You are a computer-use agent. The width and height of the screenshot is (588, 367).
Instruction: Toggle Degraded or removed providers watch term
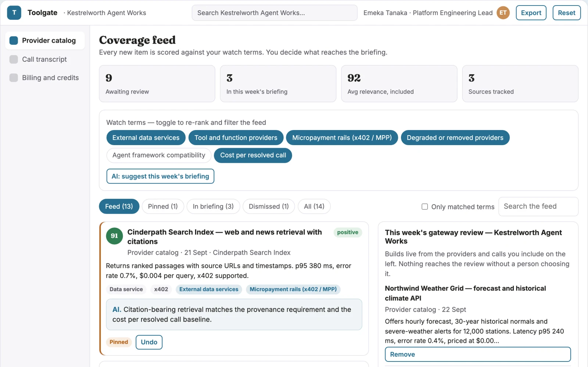tap(455, 138)
